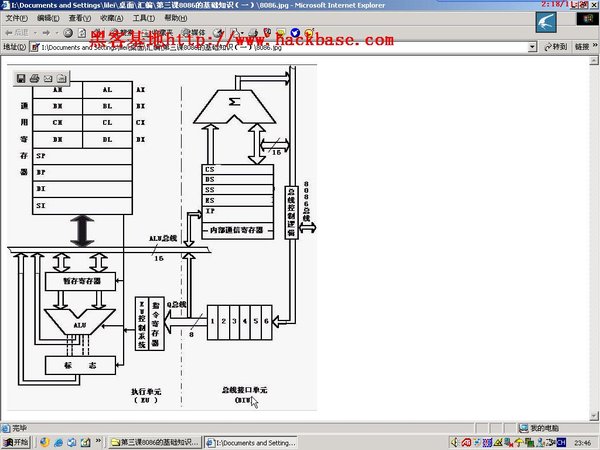Open the address bar dropdown list
This screenshot has width=600, height=450.
tap(530, 47)
